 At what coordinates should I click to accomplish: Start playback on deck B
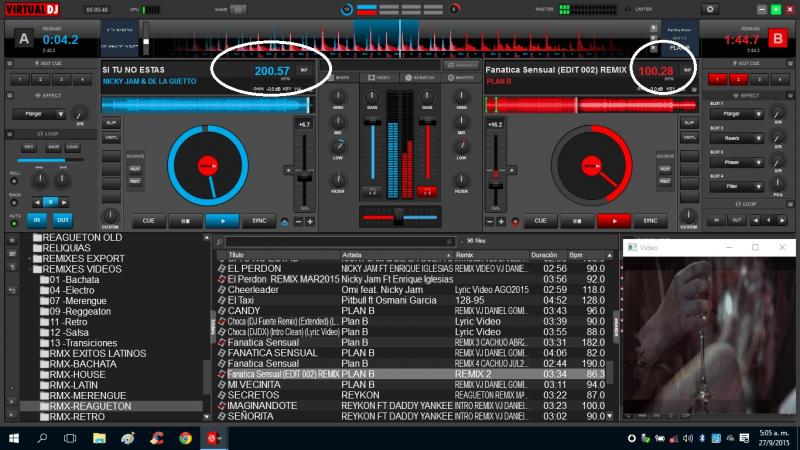click(614, 221)
